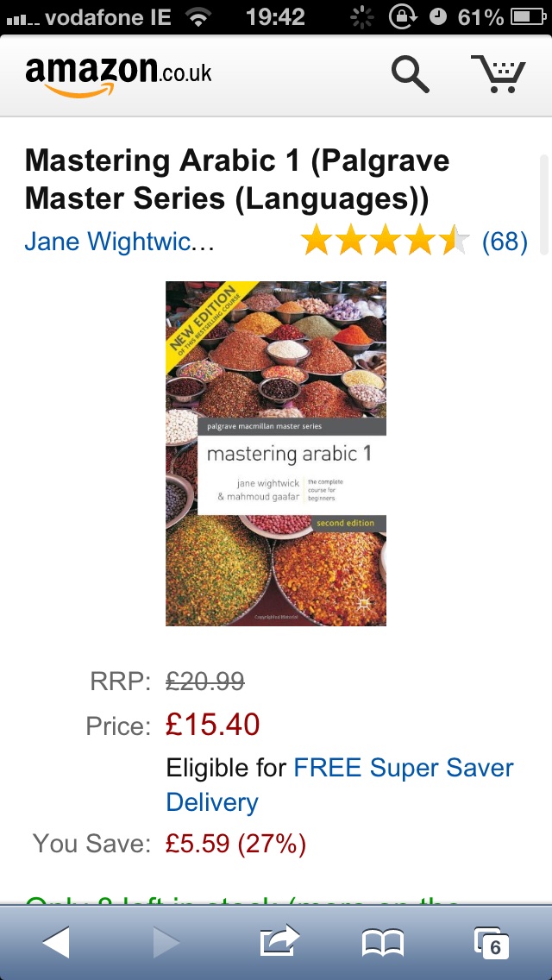The image size is (552, 980).
Task: Tap the search magnifier icon
Action: tap(410, 74)
